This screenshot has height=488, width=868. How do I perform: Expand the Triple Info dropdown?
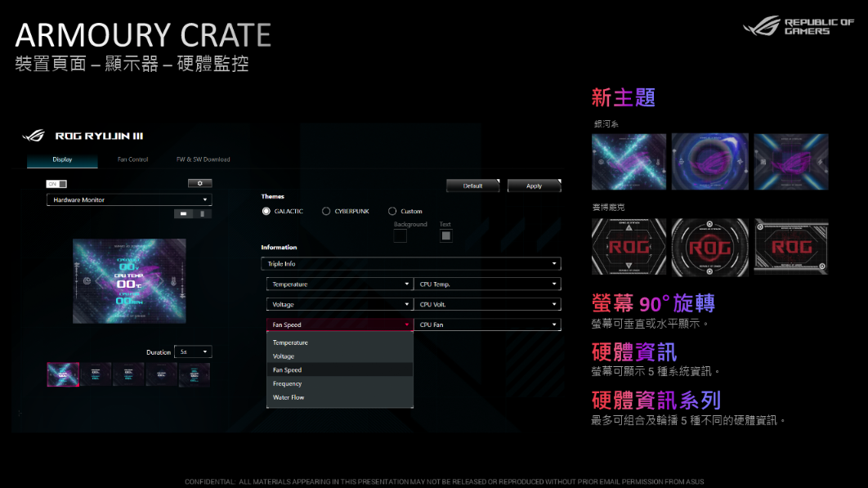tap(411, 264)
